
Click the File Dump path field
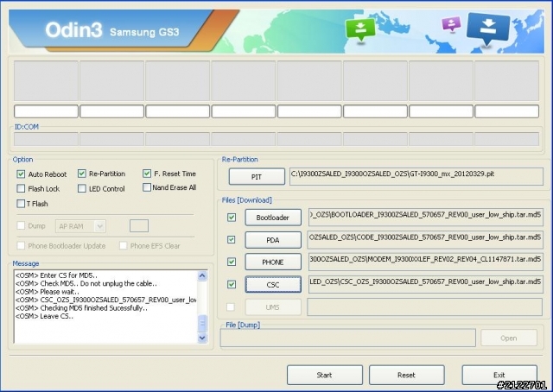(x=347, y=338)
